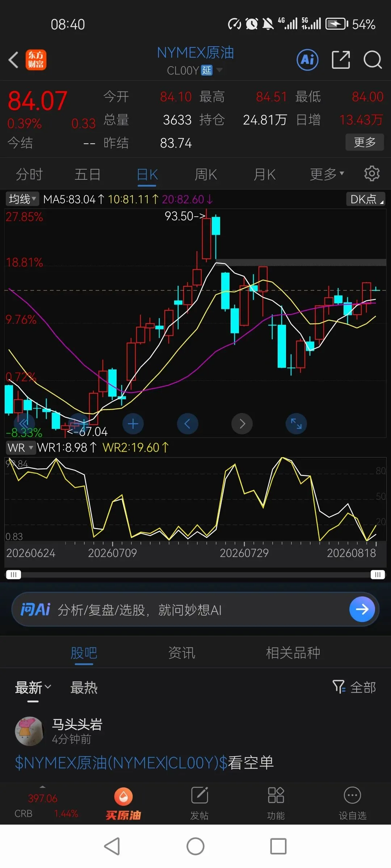Switch to 分时 chart tab
Viewport: 391px width, 868px height.
(29, 175)
